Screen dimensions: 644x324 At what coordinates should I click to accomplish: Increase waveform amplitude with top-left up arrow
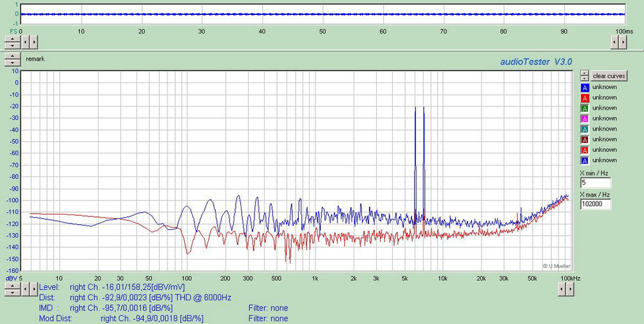[x=12, y=39]
